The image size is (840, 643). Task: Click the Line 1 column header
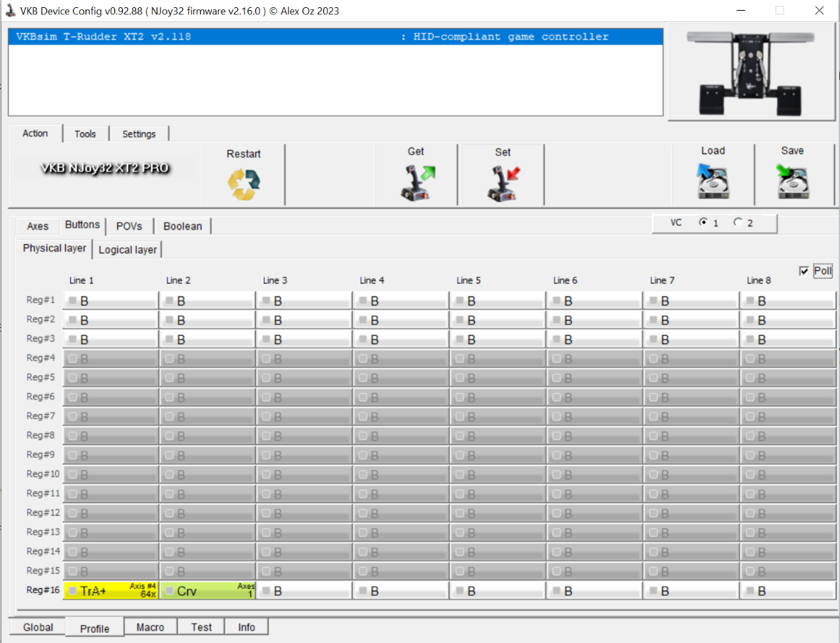[x=81, y=281]
